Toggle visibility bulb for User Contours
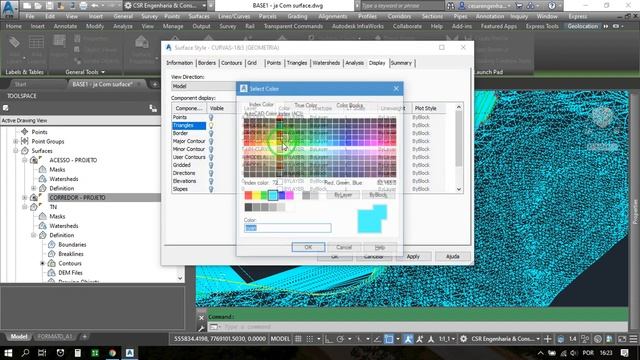Viewport: 640px width, 360px height. pyautogui.click(x=211, y=157)
